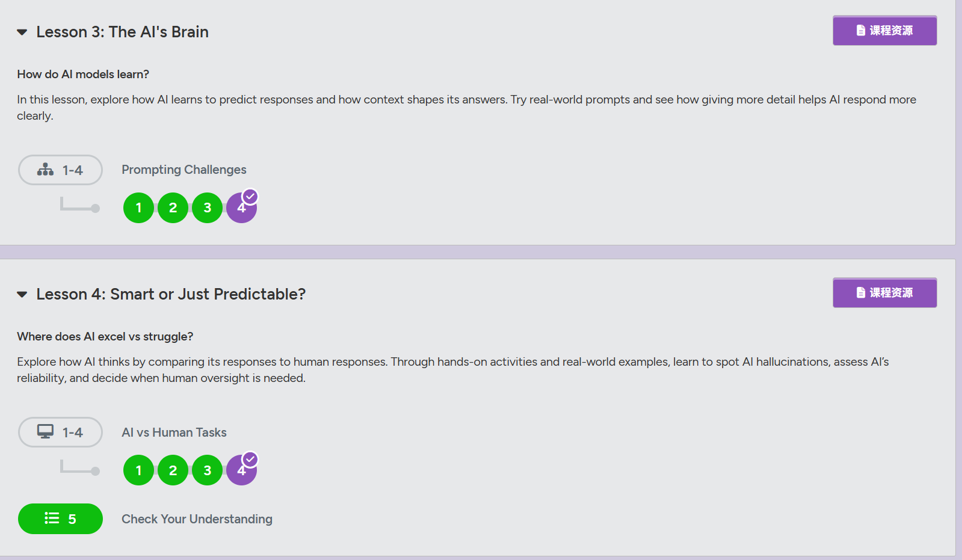Click the Prompting Challenges label
The width and height of the screenshot is (962, 560).
coord(184,170)
